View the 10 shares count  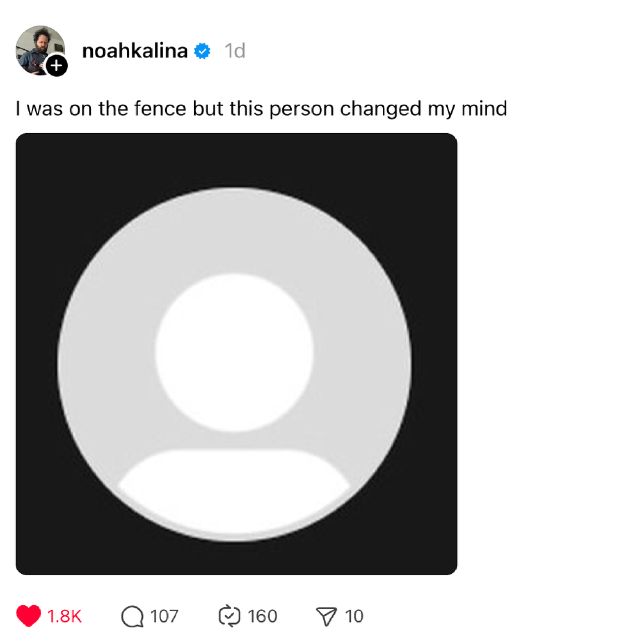(x=354, y=616)
